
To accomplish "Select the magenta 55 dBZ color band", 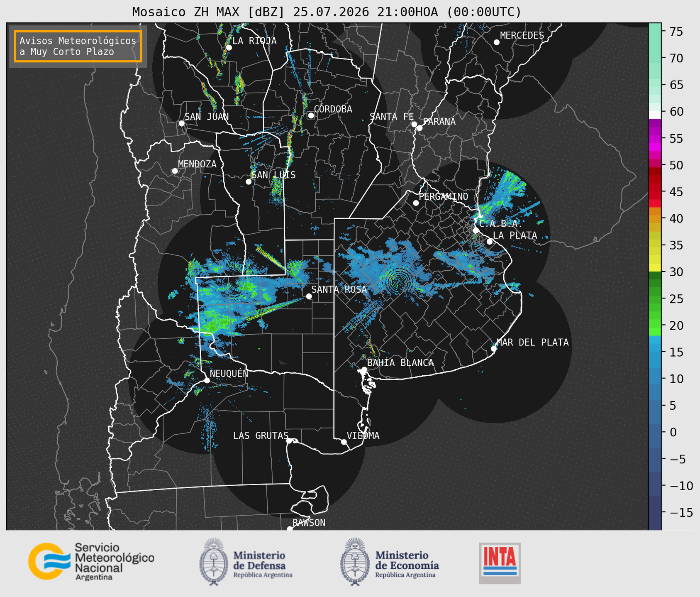I will 655,139.
